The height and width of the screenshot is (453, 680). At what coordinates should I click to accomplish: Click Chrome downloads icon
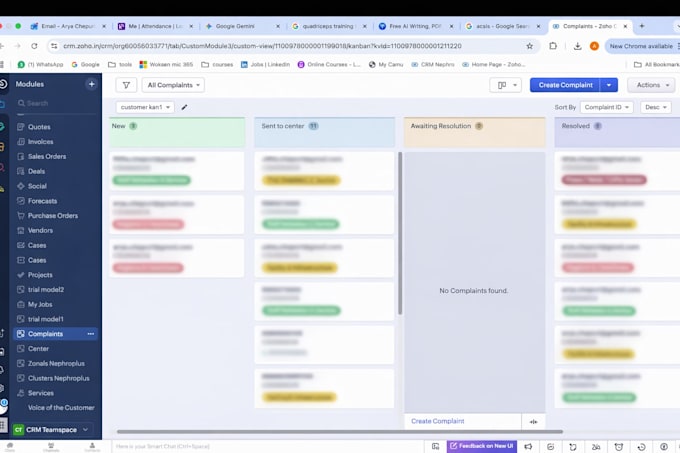point(577,46)
